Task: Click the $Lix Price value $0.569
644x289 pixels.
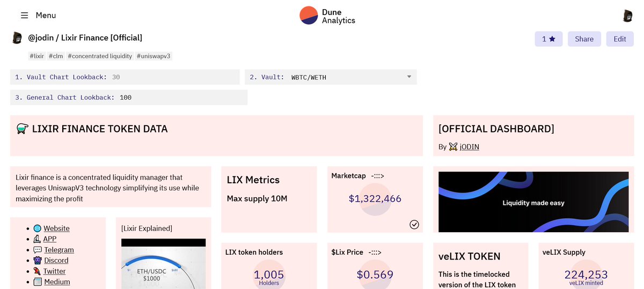Action: click(375, 275)
